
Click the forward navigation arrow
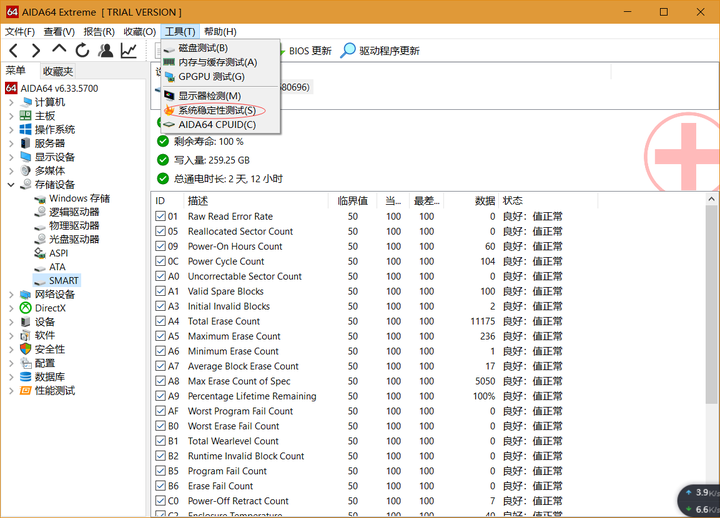(x=36, y=50)
